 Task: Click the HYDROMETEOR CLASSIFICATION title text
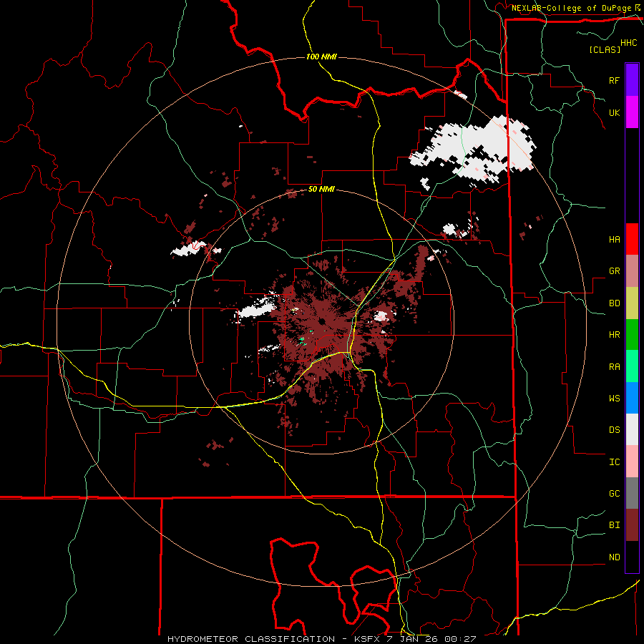[251, 639]
